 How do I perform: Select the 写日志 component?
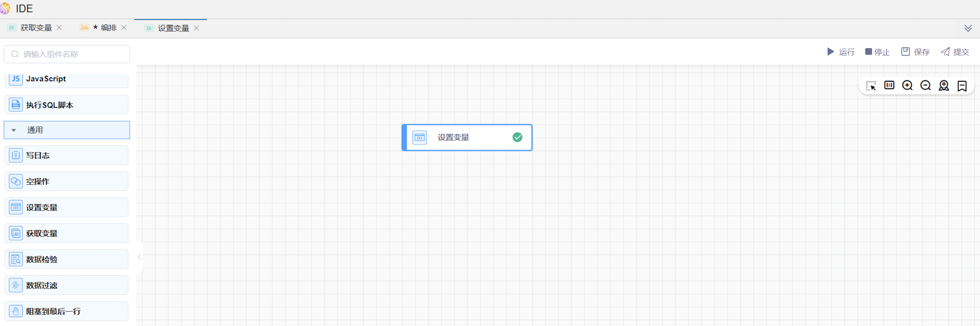[66, 155]
